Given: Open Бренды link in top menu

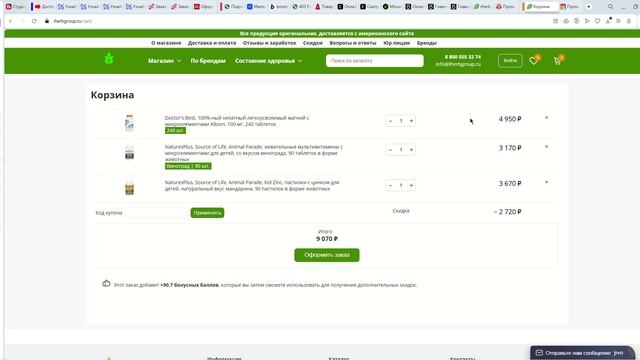Looking at the screenshot, I should coord(427,43).
